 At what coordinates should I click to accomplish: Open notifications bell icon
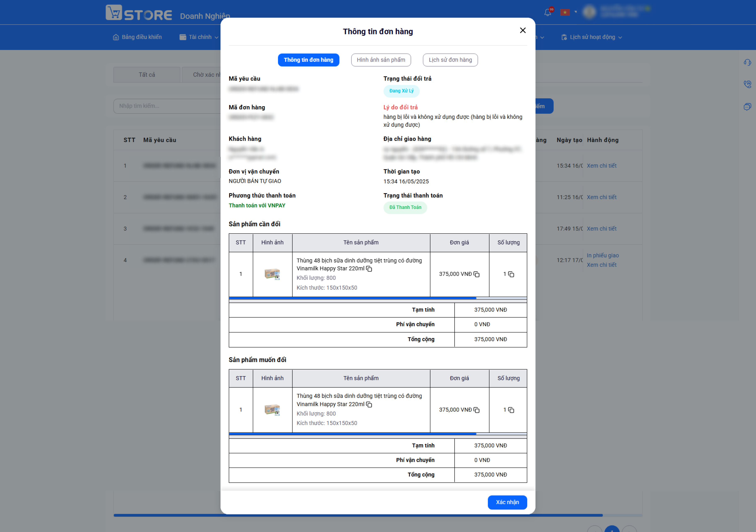[548, 12]
